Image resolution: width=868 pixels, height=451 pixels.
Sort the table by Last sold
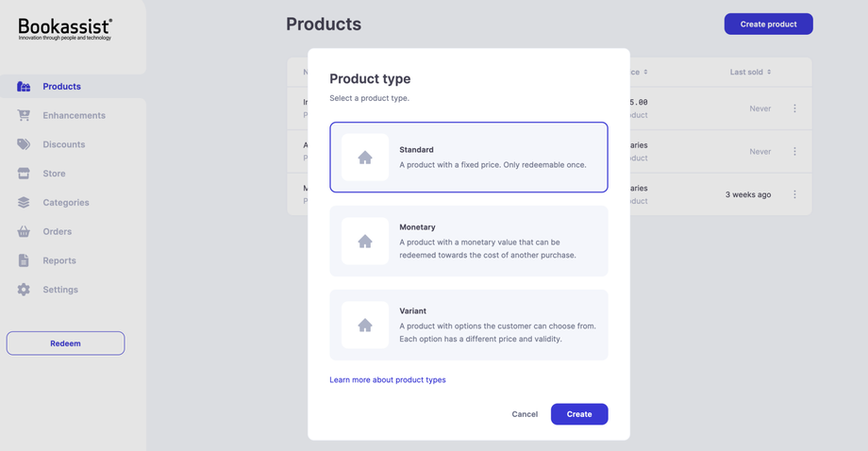[x=750, y=73]
